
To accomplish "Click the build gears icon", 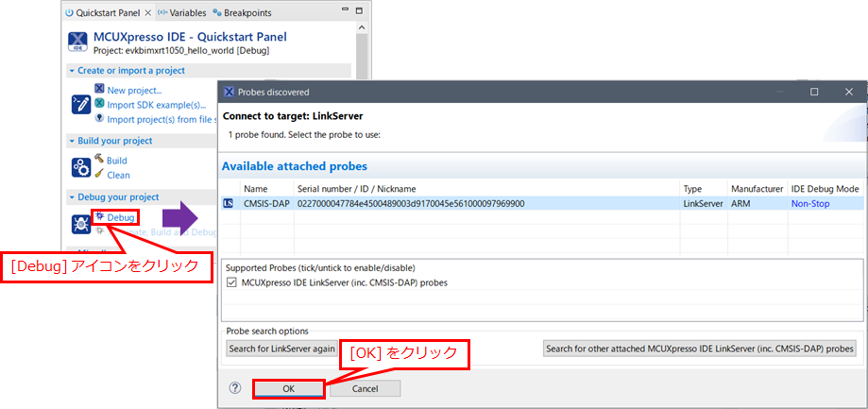I will point(81,167).
